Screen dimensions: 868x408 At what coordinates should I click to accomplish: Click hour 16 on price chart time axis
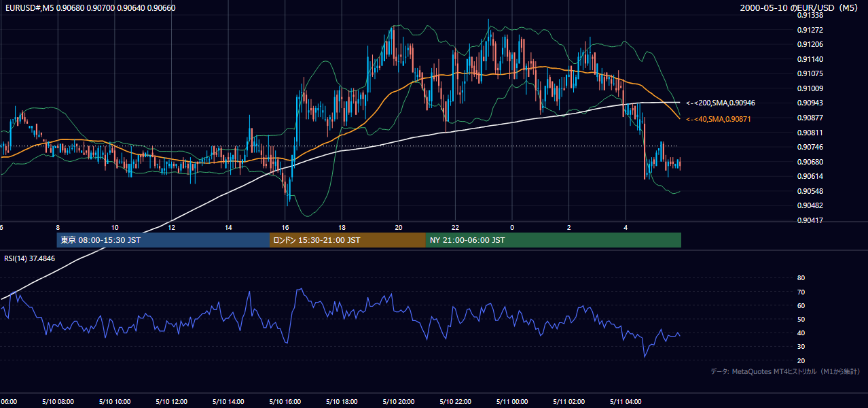[x=285, y=227]
